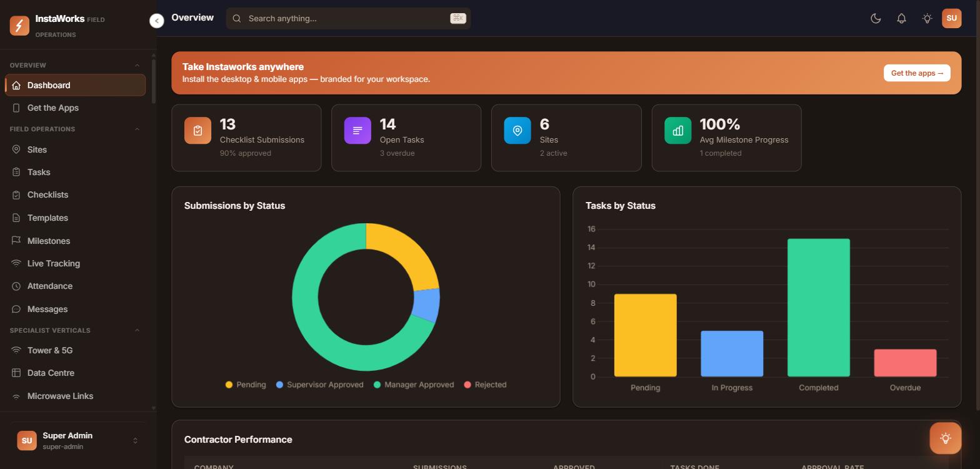Click the InstaWorks lightning logo icon
This screenshot has height=469, width=980.
(x=19, y=26)
